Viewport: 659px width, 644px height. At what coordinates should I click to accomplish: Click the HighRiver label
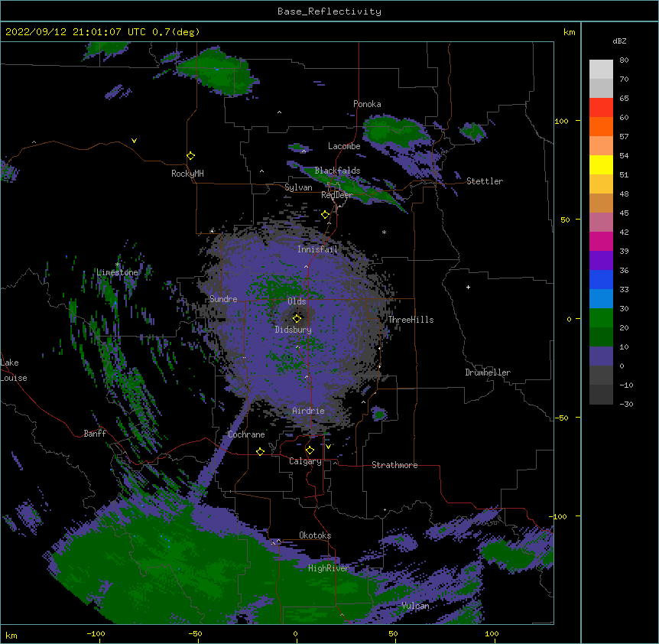[329, 568]
